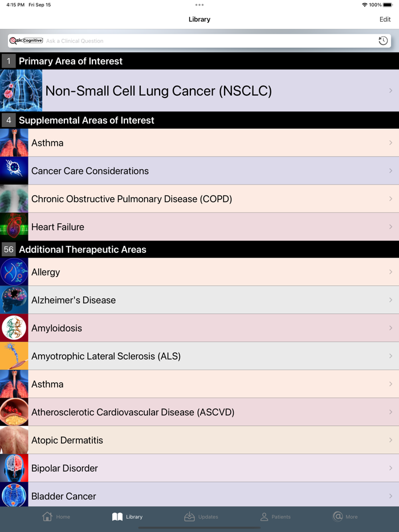Select the Bipolar Disorder list row
Viewport: 399px width, 532px height.
point(199,468)
